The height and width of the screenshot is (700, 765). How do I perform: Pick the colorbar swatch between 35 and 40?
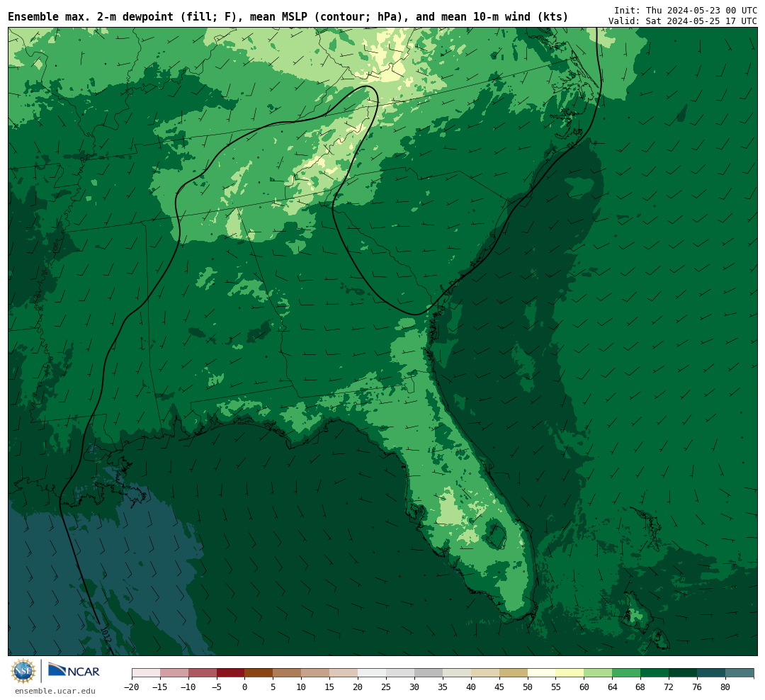[457, 673]
